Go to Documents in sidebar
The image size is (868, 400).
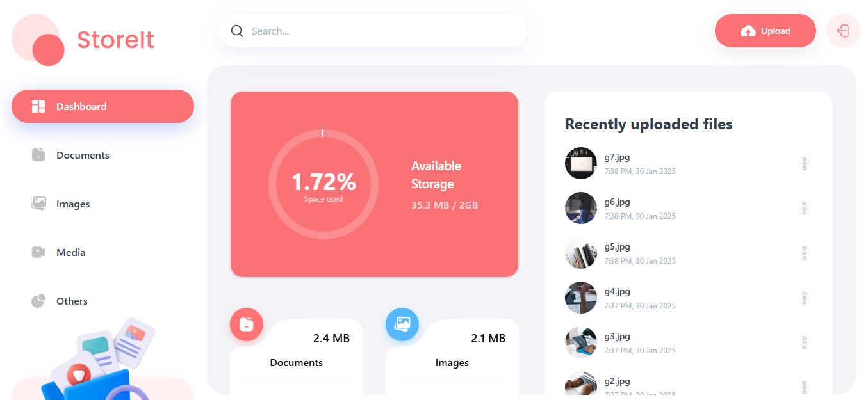coord(102,155)
